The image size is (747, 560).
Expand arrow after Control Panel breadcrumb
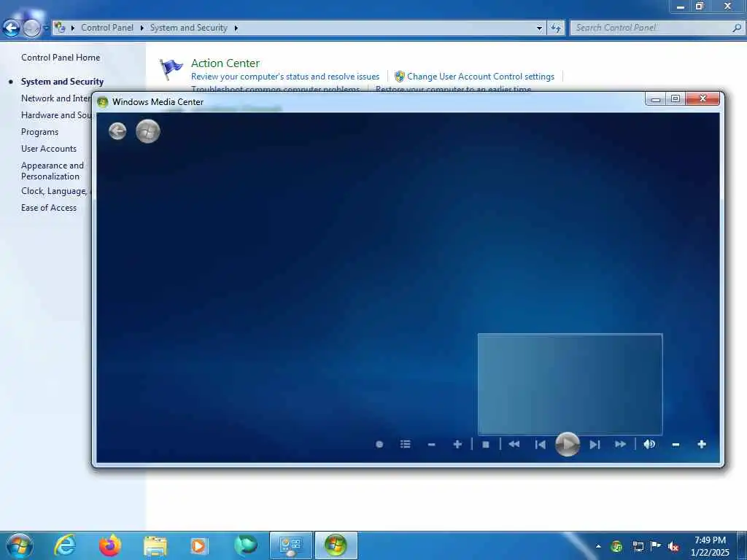point(142,28)
